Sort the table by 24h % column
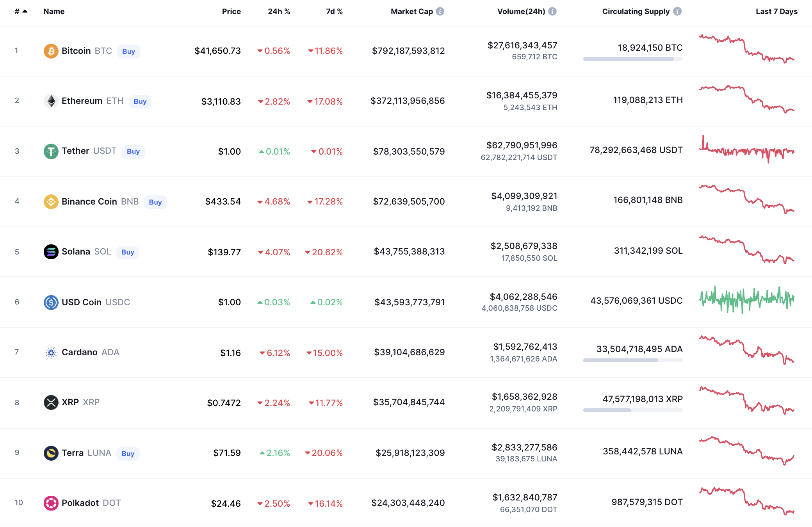 279,11
